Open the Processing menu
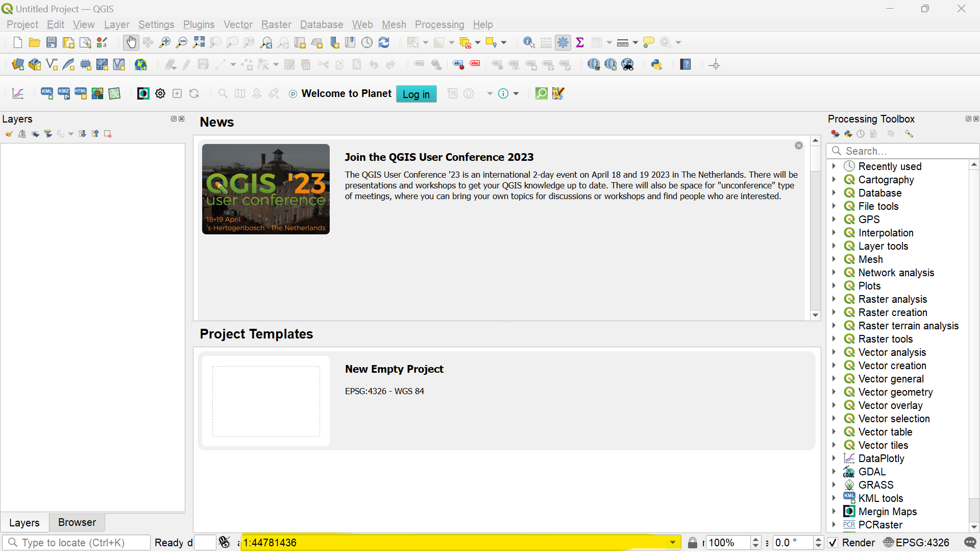The width and height of the screenshot is (980, 556). (438, 24)
